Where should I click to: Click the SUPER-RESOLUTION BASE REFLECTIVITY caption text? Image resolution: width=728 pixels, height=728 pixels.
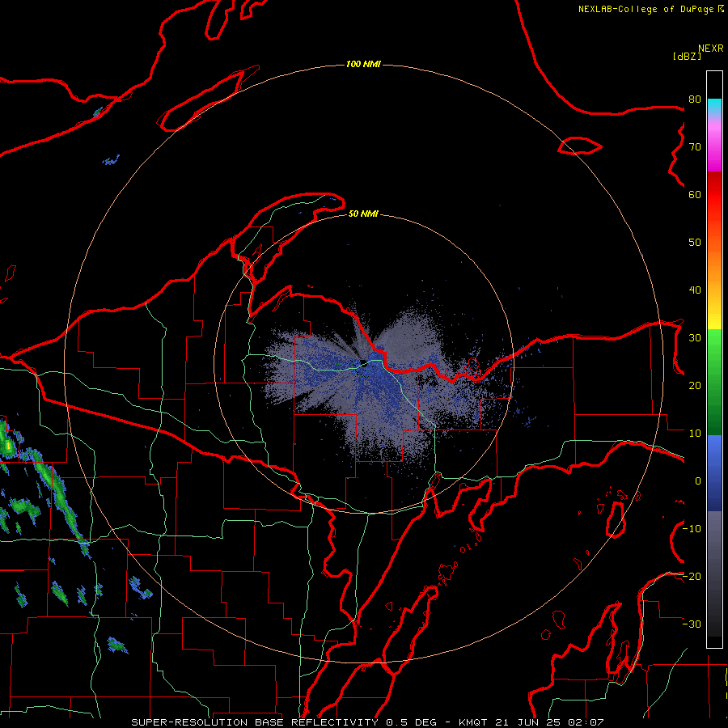[x=255, y=722]
